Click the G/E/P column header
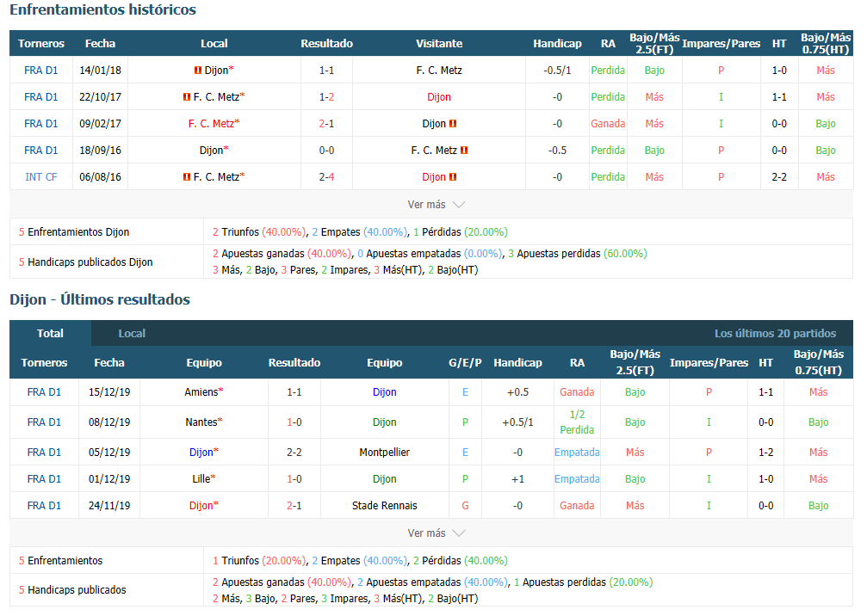The width and height of the screenshot is (867, 616). pyautogui.click(x=465, y=363)
